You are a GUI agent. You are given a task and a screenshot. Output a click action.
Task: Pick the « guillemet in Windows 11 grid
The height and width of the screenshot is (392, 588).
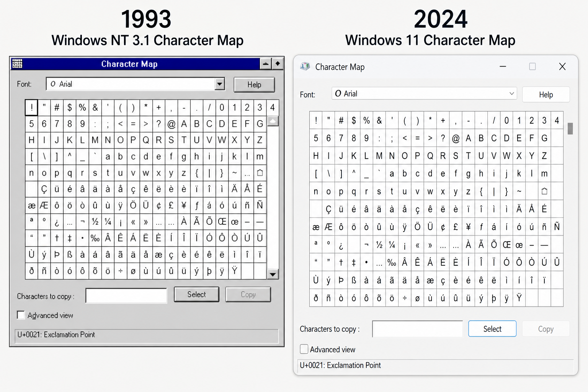[417, 245]
